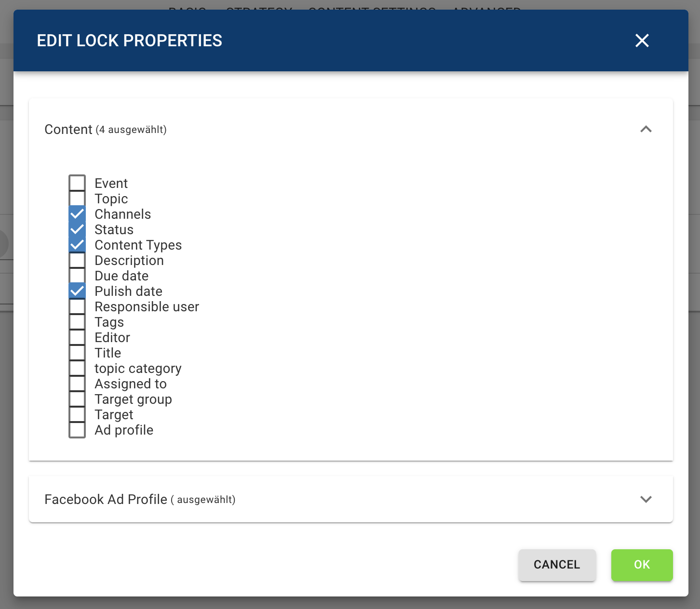Collapse the Content section chevron
700x609 pixels.
click(x=646, y=129)
